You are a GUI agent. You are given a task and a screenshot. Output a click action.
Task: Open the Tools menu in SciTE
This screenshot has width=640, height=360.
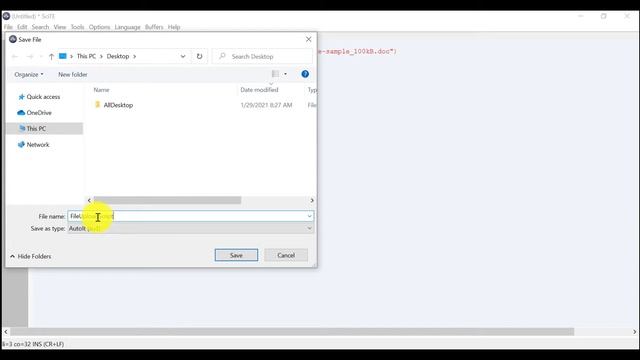pos(77,27)
